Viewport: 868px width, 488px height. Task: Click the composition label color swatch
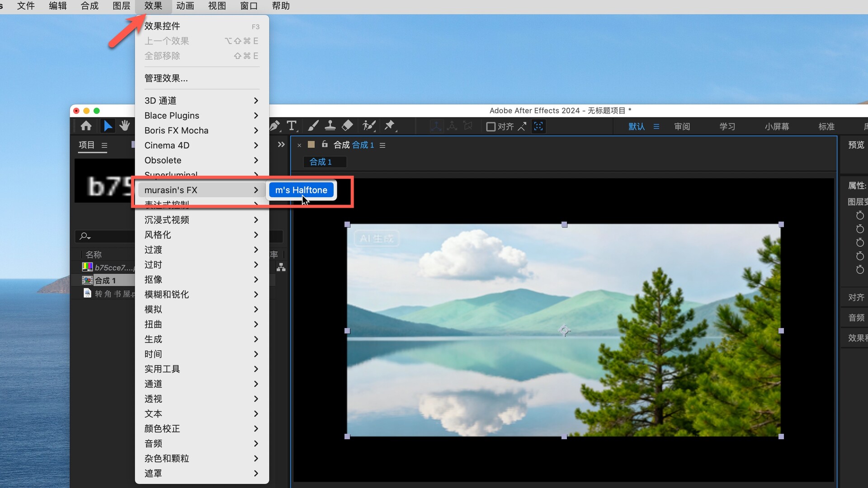point(311,145)
